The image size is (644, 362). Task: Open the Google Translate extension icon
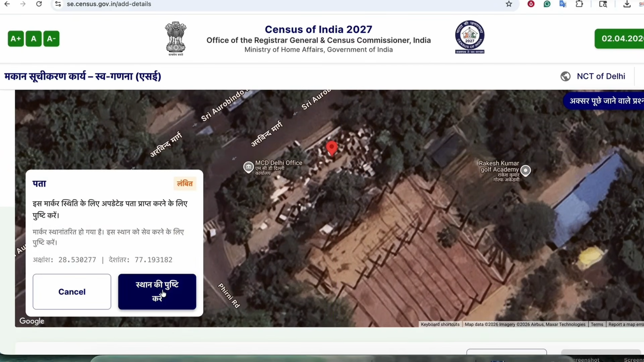click(x=563, y=4)
